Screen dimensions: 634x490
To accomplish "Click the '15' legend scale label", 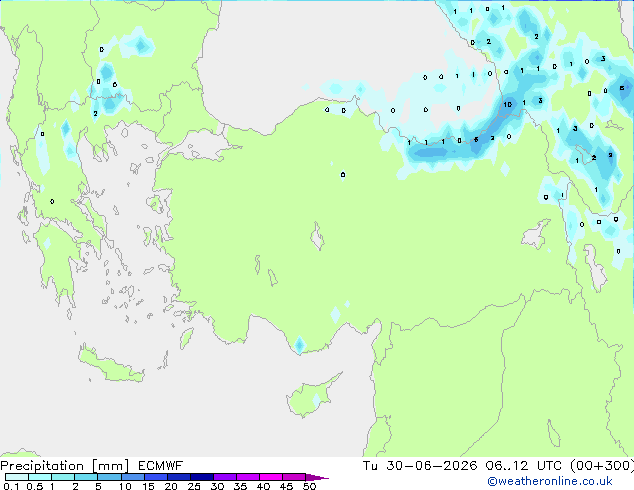I will click(x=148, y=486).
